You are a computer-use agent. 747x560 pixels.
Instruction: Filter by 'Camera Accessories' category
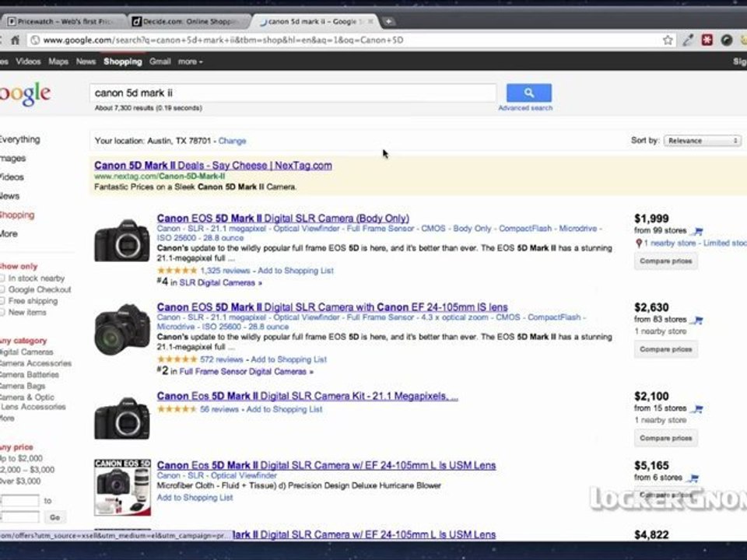click(36, 363)
